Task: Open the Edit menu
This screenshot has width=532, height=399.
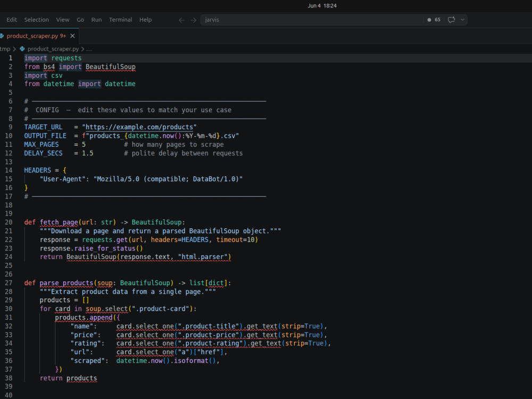Action: pyautogui.click(x=12, y=20)
